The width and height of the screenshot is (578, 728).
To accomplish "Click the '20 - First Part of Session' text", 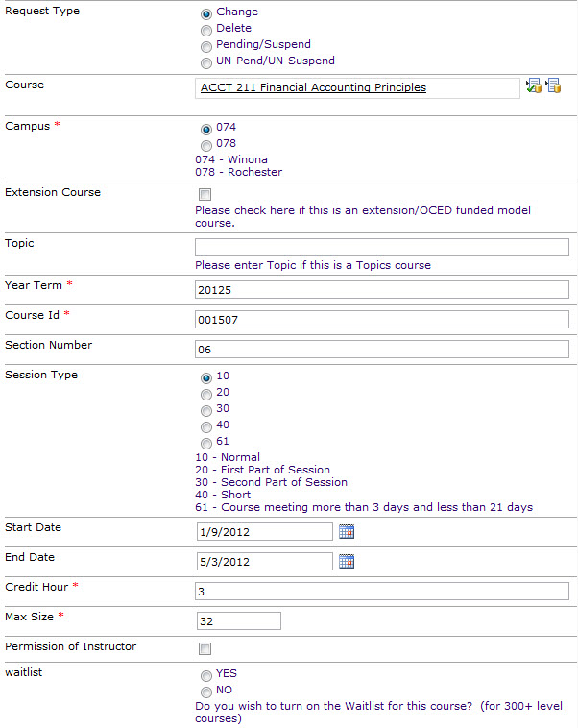I will click(263, 470).
